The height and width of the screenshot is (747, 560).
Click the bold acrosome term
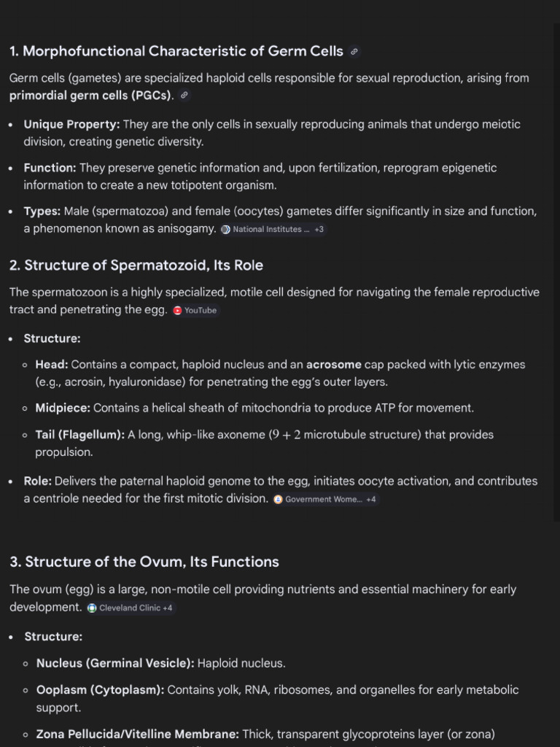click(x=334, y=365)
